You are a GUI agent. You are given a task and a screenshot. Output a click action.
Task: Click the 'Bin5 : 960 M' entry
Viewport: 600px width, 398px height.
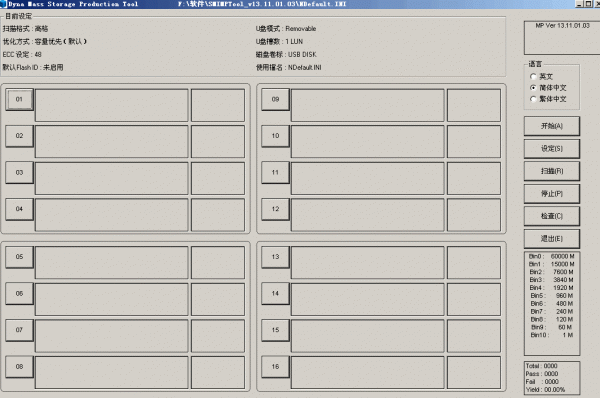point(551,296)
